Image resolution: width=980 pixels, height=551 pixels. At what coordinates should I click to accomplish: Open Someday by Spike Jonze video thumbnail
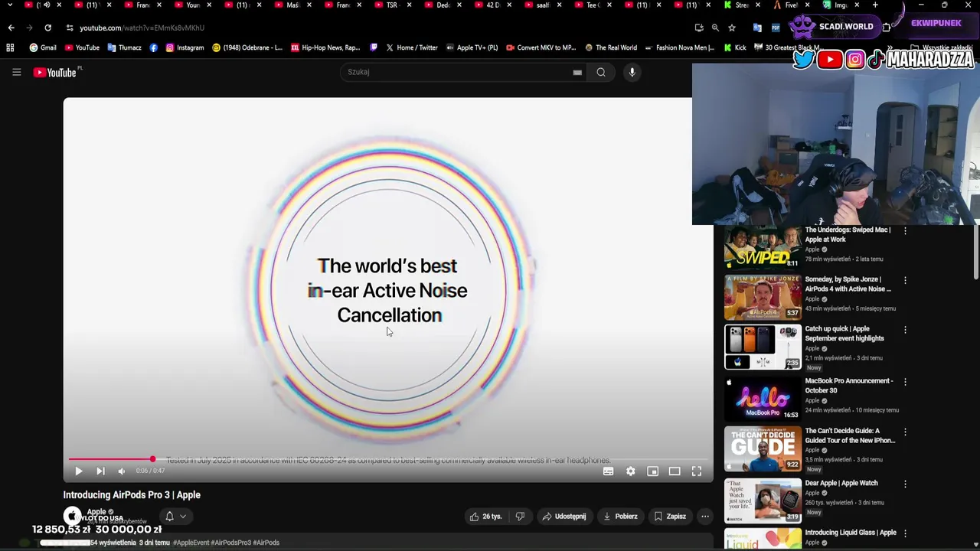coord(763,297)
